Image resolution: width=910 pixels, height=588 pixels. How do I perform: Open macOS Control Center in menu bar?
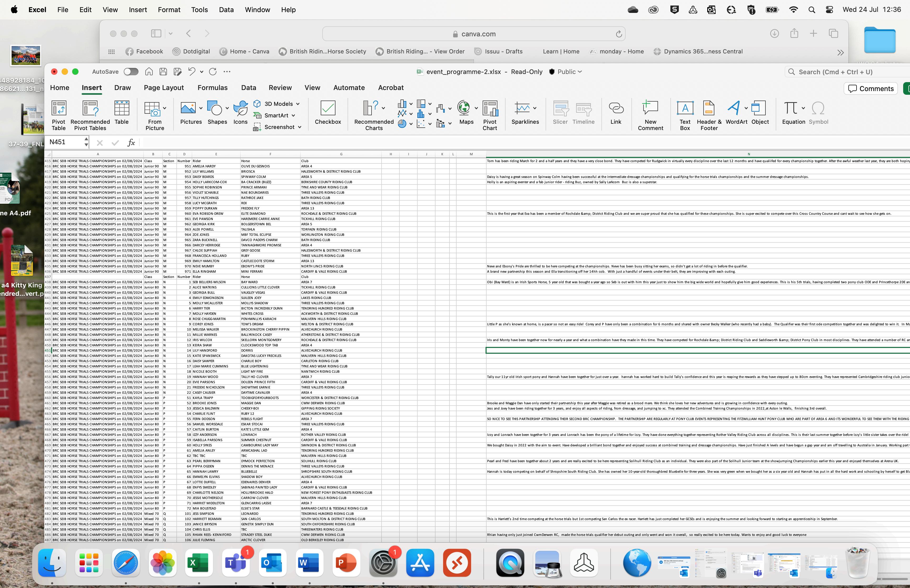pyautogui.click(x=829, y=10)
